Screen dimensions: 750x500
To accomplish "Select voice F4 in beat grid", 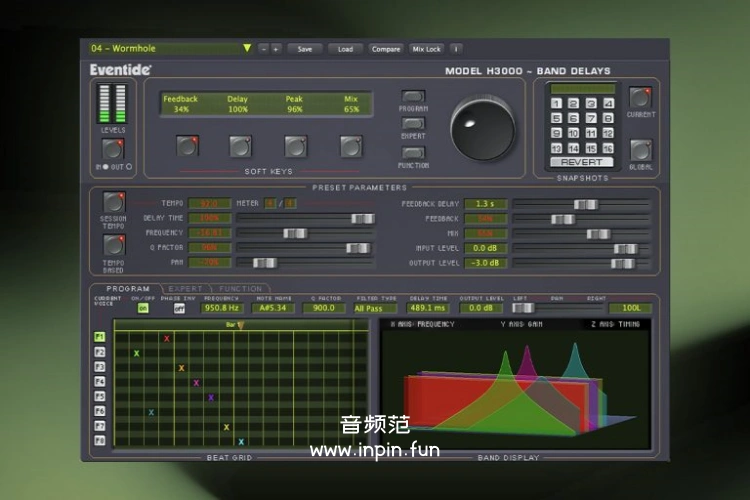I will tap(99, 382).
